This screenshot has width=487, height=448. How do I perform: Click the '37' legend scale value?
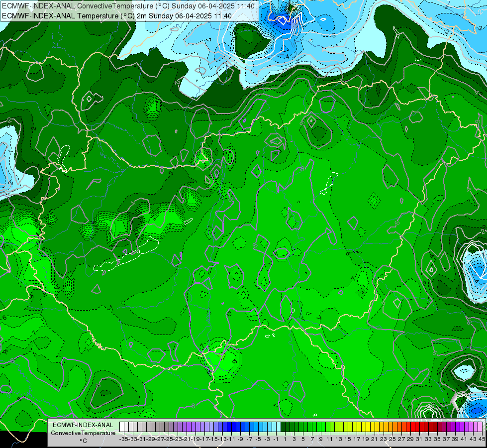point(446,440)
